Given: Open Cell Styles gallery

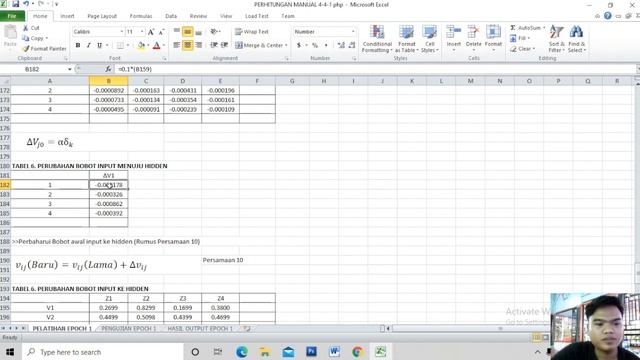Looking at the screenshot, I should pyautogui.click(x=429, y=38).
